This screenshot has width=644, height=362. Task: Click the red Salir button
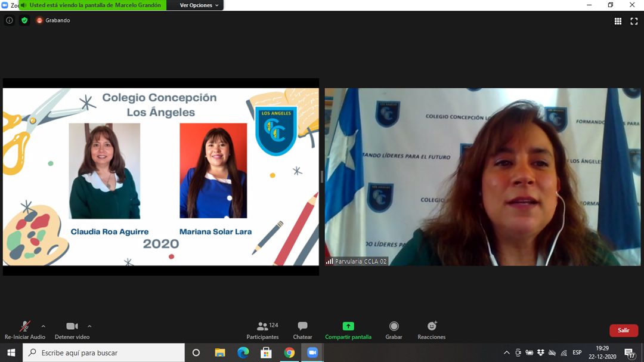point(623,330)
